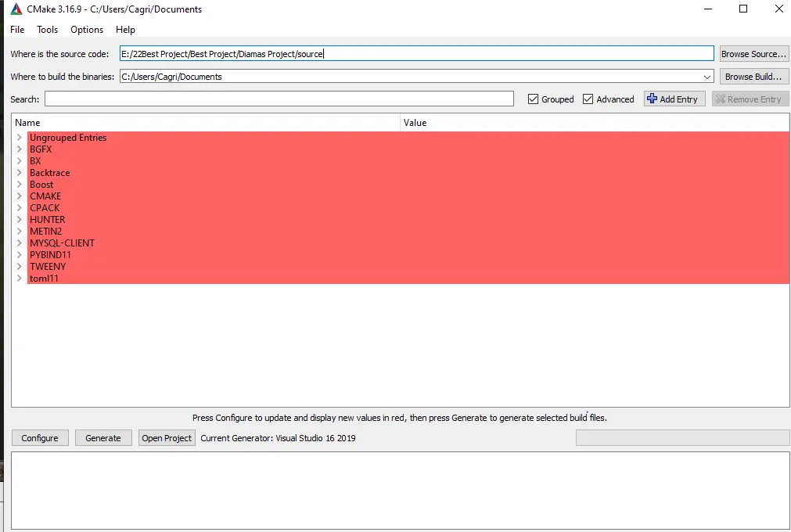The height and width of the screenshot is (532, 791).
Task: Click the Open Project button
Action: 167,438
